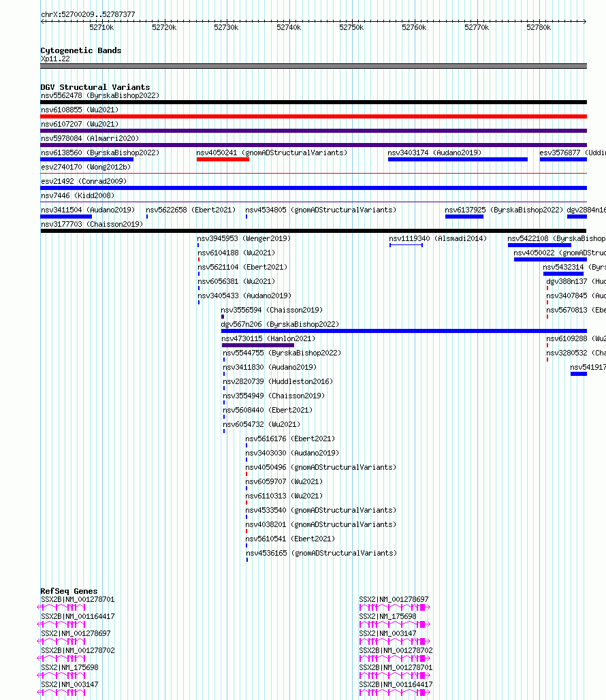Click the 52740k mark on the ruler
Viewport: 606px width, 700px height.
289,27
